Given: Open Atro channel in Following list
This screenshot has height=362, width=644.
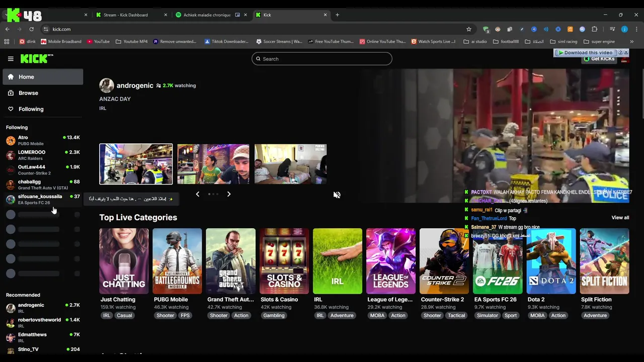Looking at the screenshot, I should 43,140.
